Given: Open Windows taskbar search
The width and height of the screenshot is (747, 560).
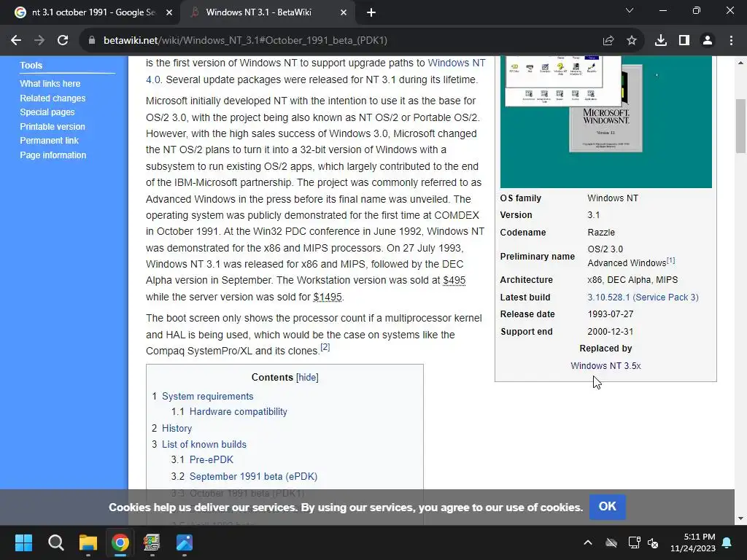Looking at the screenshot, I should tap(55, 542).
